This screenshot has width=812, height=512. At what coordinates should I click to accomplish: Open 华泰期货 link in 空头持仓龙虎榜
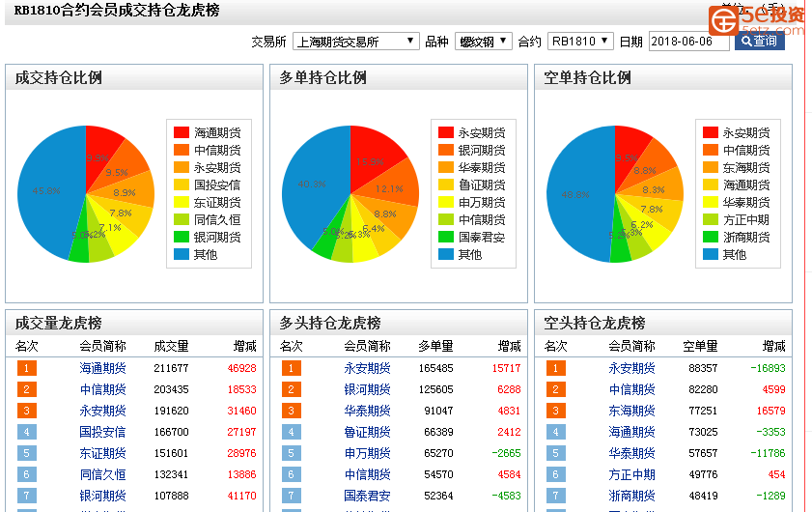tap(631, 453)
